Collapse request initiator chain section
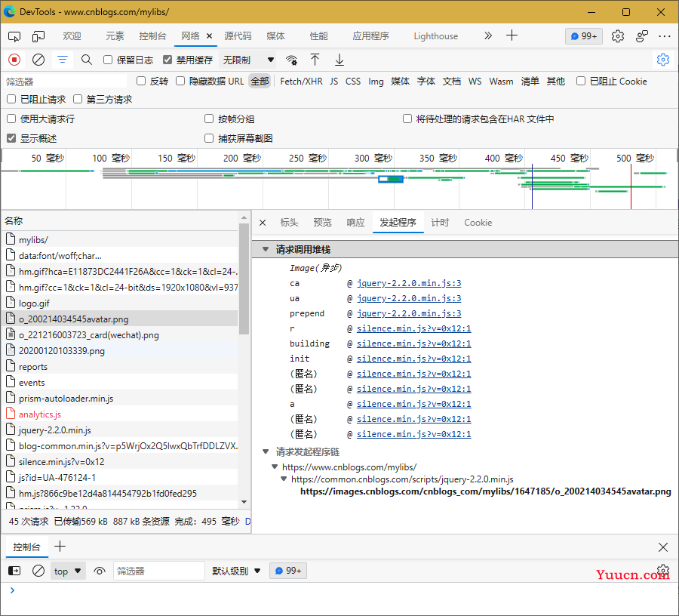Screen dimensions: 679x616 (x=266, y=452)
